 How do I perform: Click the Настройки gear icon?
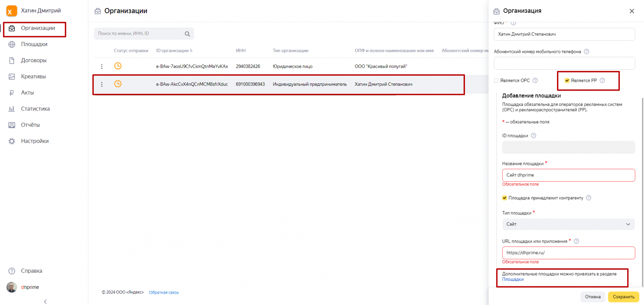click(12, 141)
